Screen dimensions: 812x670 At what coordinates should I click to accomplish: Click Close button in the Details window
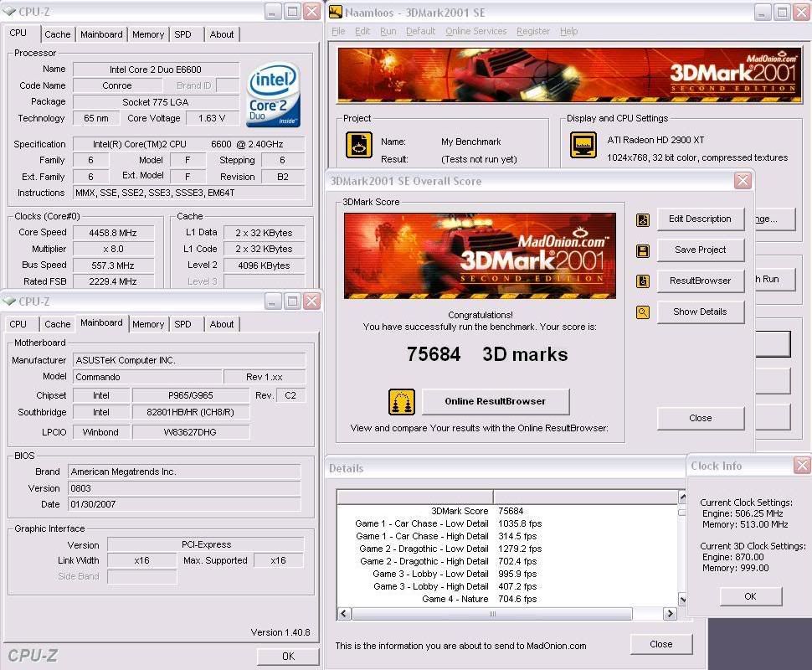661,644
